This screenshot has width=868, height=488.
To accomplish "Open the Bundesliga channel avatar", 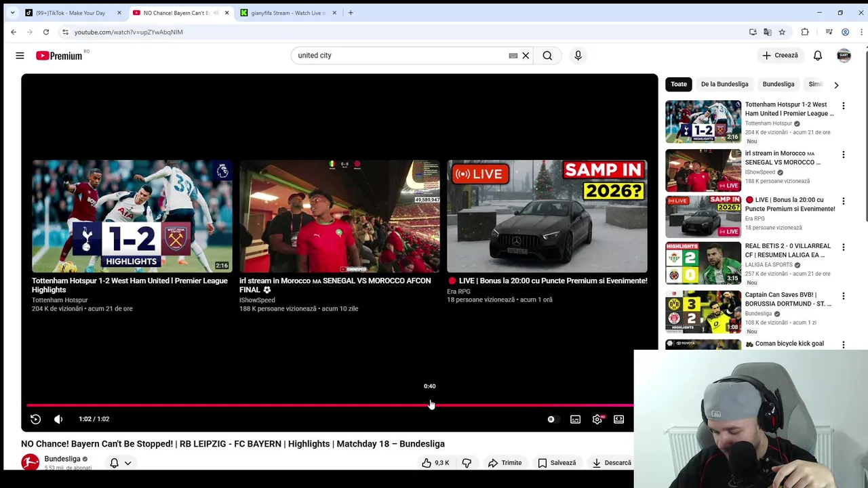I will 30,462.
